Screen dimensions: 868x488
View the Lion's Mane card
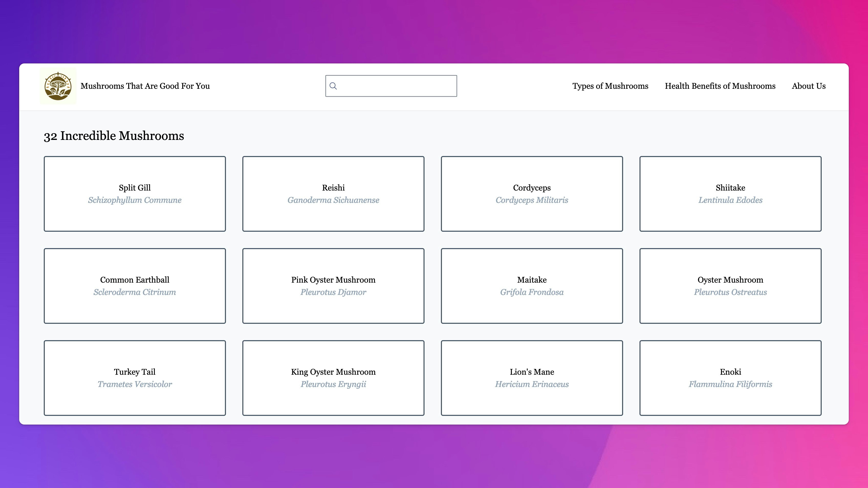click(x=531, y=378)
